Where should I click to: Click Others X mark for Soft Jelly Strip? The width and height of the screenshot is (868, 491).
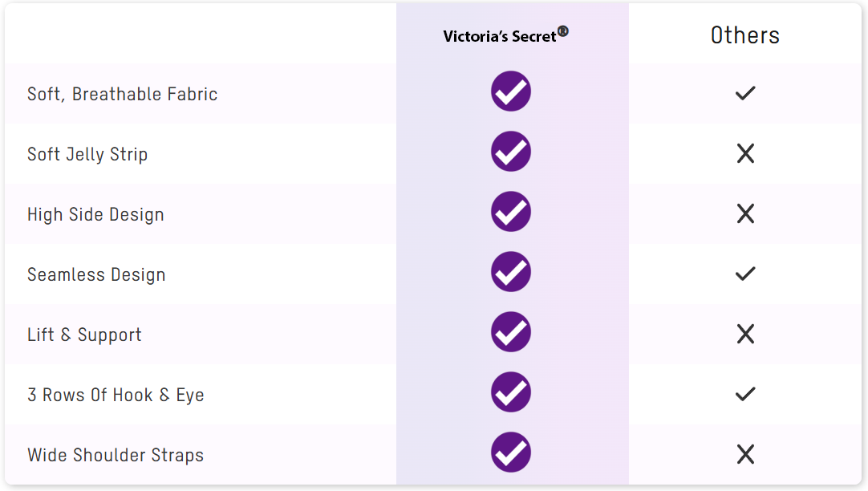(745, 153)
